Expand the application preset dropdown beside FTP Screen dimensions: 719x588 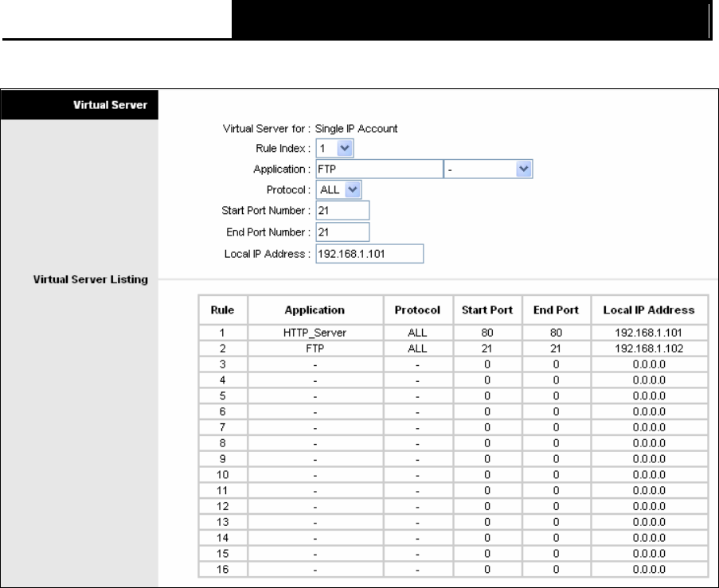[x=488, y=169]
